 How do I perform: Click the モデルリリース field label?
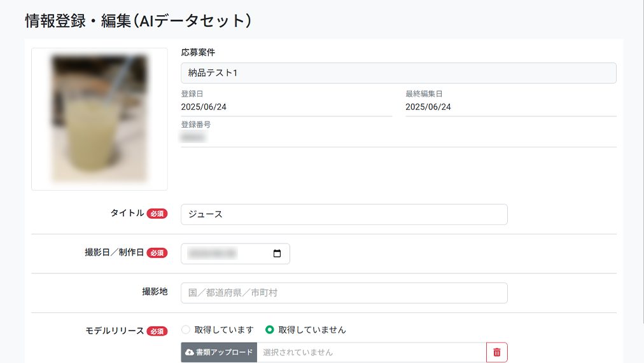click(x=115, y=331)
